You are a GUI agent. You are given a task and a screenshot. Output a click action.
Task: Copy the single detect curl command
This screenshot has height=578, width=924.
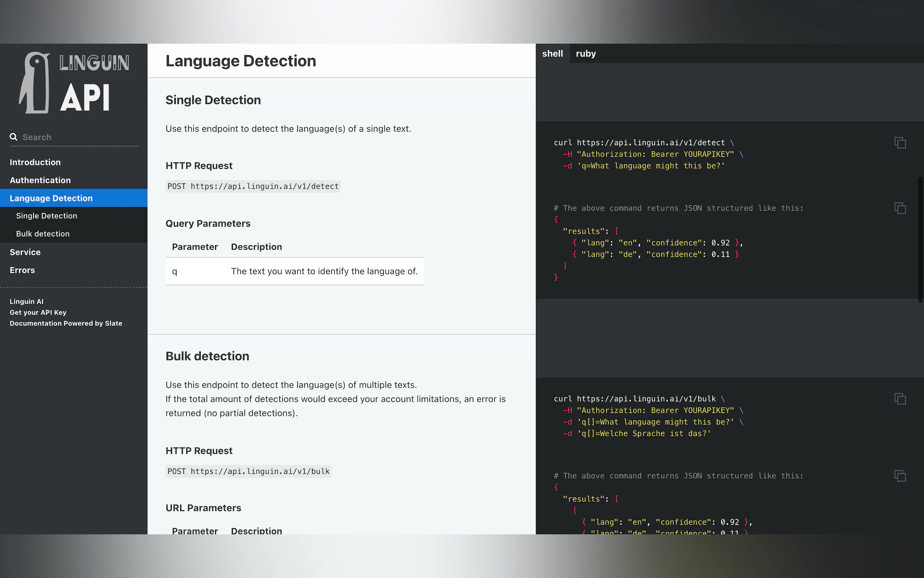900,143
